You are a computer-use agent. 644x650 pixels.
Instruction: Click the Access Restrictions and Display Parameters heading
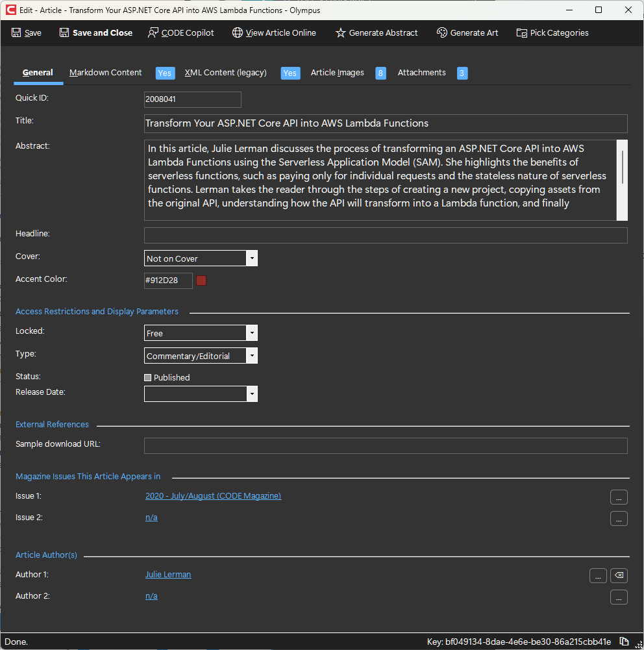[x=97, y=311]
